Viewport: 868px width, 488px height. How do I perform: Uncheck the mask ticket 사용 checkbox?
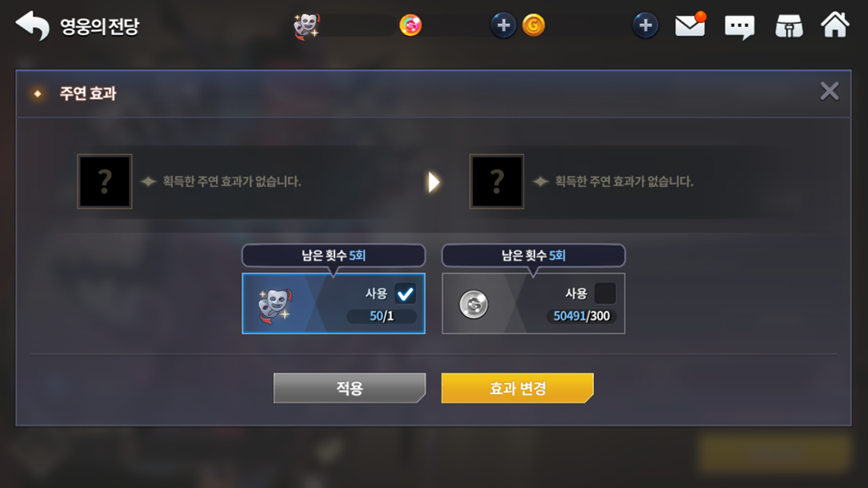point(405,294)
